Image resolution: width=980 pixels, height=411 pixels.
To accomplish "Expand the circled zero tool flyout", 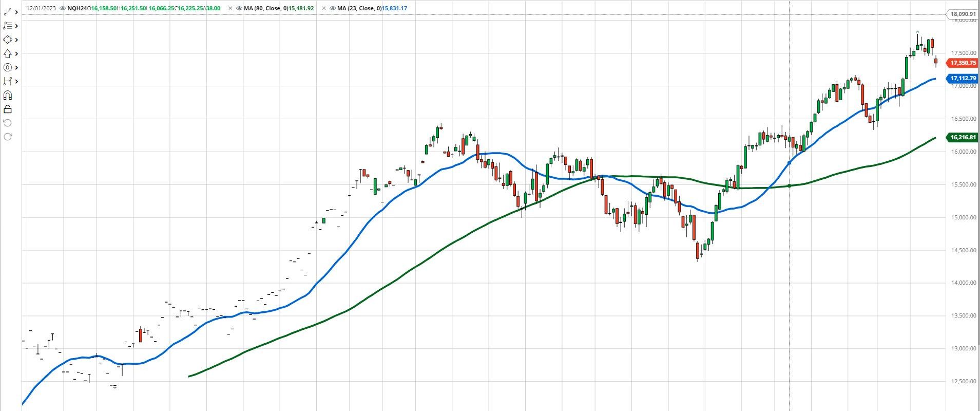I will tap(17, 67).
